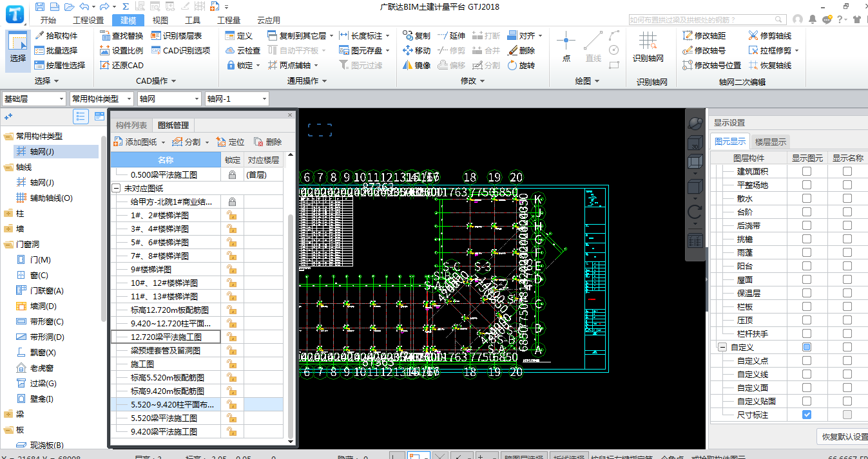
Task: Activate the 选择 selection tool
Action: (x=17, y=51)
